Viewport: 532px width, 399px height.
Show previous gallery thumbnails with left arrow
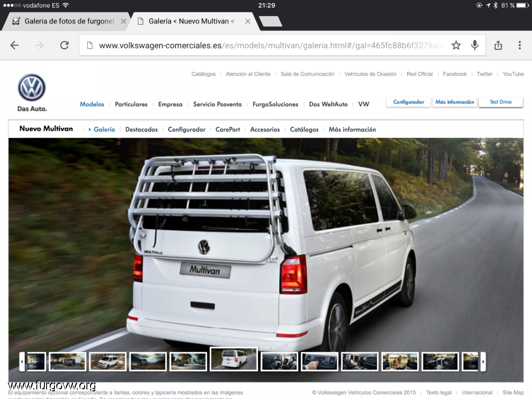click(x=22, y=362)
